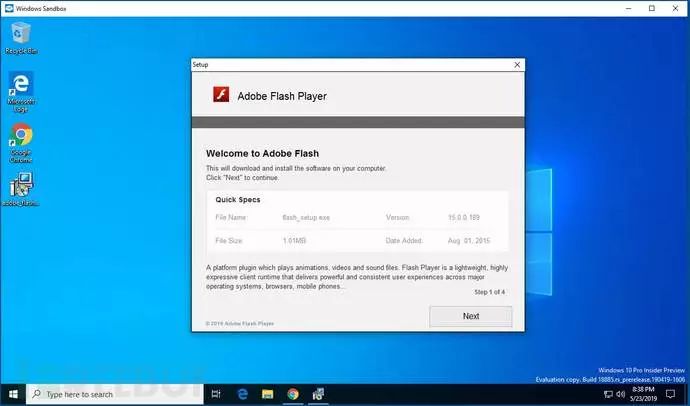Click the Type here to search box
Viewport: 690px width, 406px height.
[x=115, y=394]
